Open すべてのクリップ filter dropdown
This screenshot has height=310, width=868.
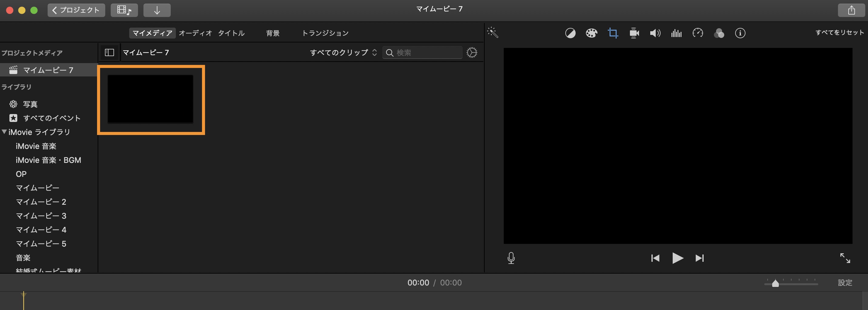coord(343,52)
